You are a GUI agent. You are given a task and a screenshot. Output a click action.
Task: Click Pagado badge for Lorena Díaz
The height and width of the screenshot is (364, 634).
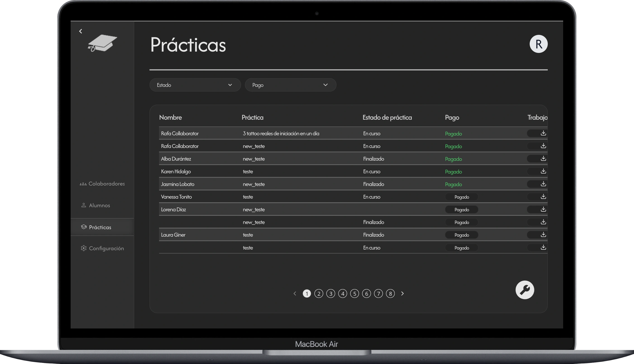[462, 210]
